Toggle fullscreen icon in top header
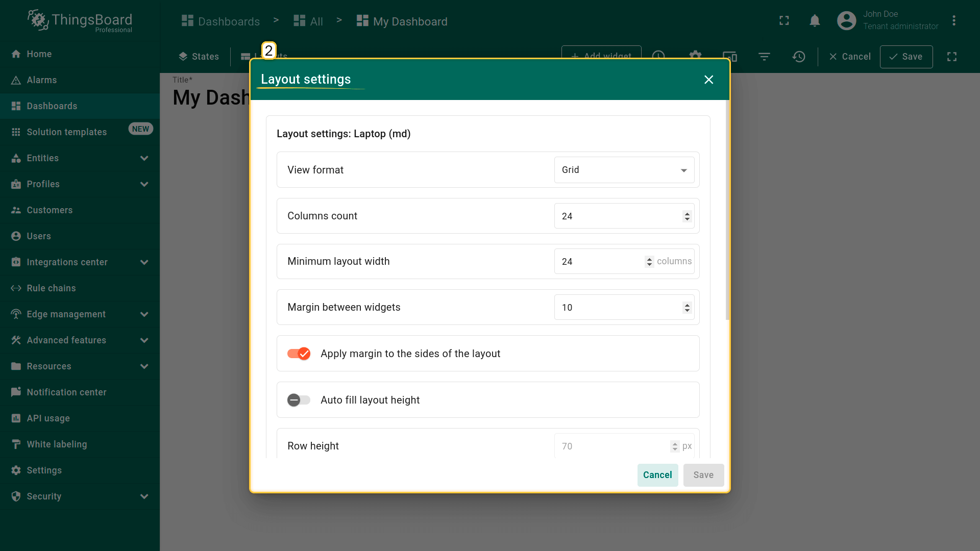The image size is (980, 551). click(784, 21)
